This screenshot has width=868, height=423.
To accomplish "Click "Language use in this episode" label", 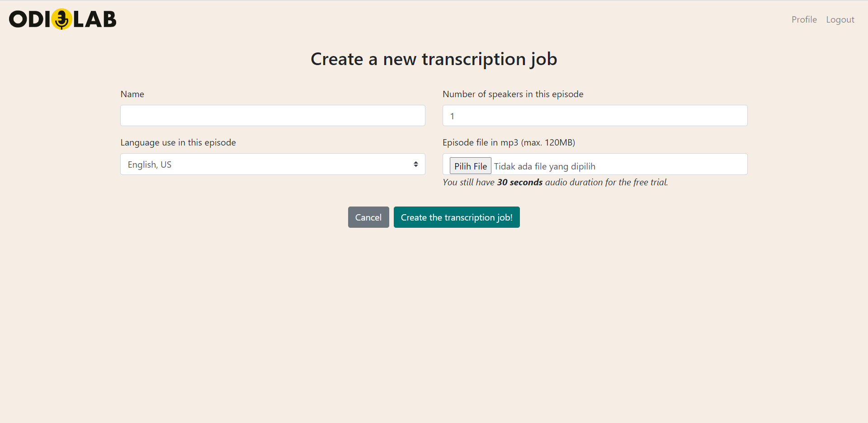I will (178, 142).
